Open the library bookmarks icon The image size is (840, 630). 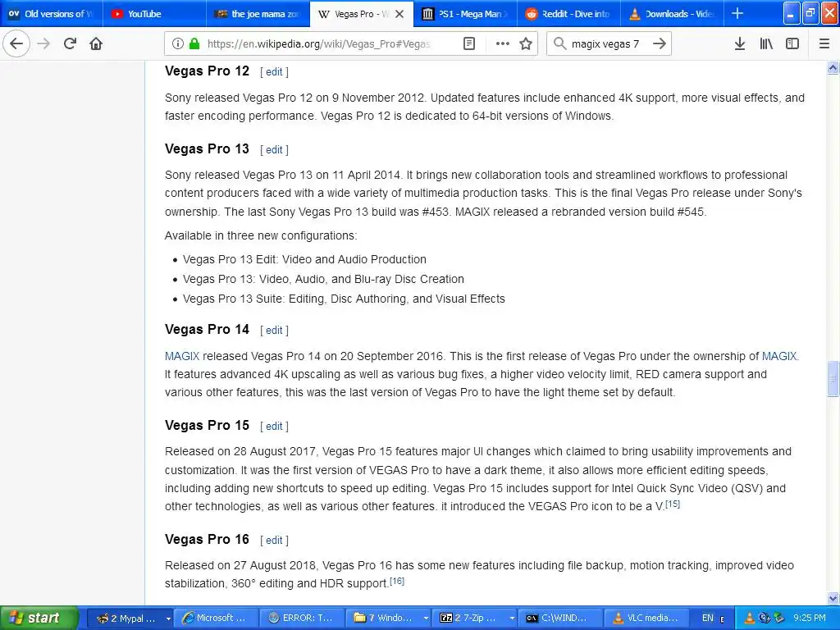click(766, 43)
